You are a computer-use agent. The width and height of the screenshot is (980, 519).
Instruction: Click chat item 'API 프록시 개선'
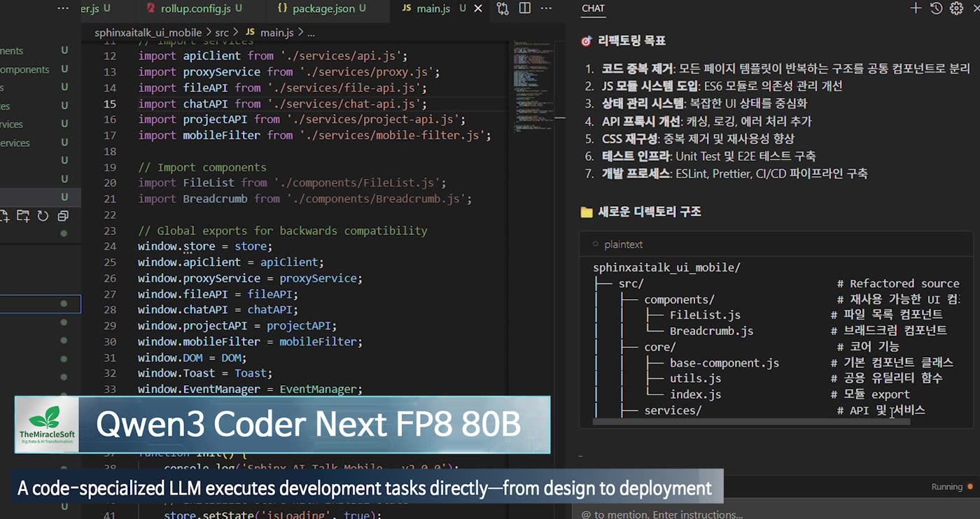640,121
